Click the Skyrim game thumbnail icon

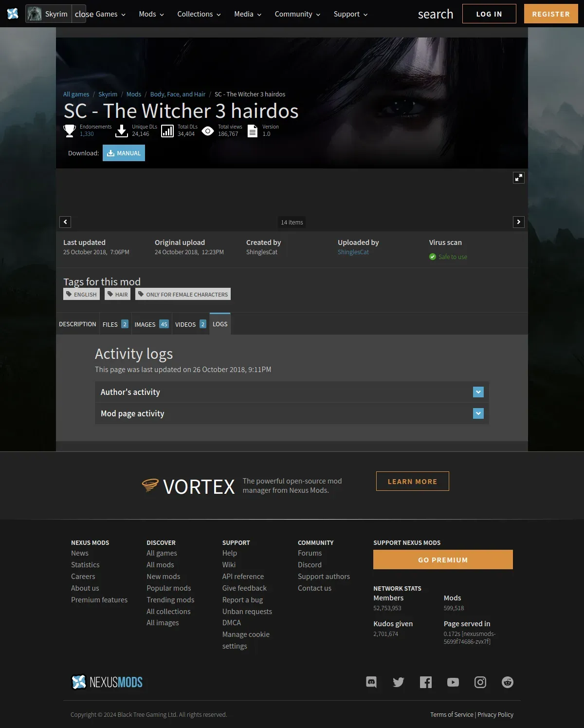[35, 14]
